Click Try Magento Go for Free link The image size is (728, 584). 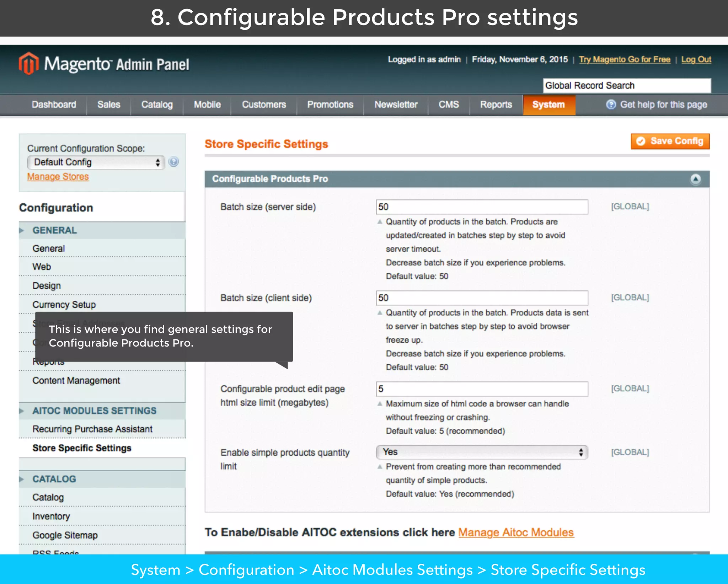click(625, 59)
